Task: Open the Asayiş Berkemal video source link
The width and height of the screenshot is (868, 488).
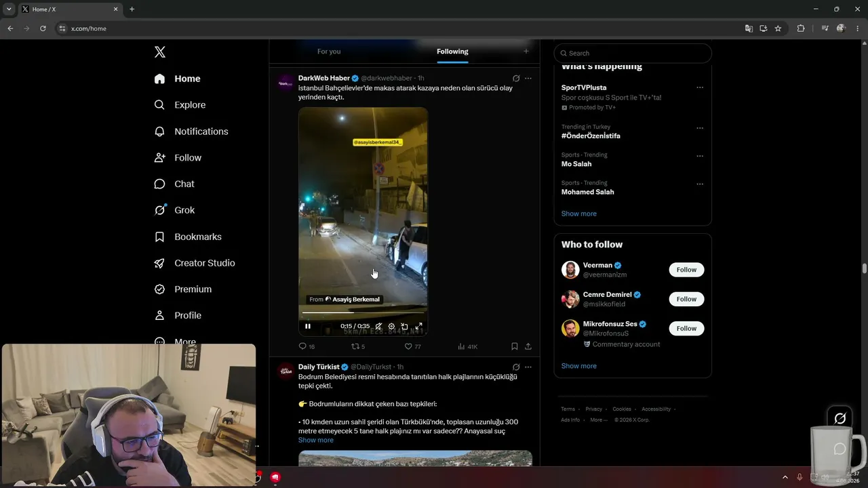Action: (344, 300)
